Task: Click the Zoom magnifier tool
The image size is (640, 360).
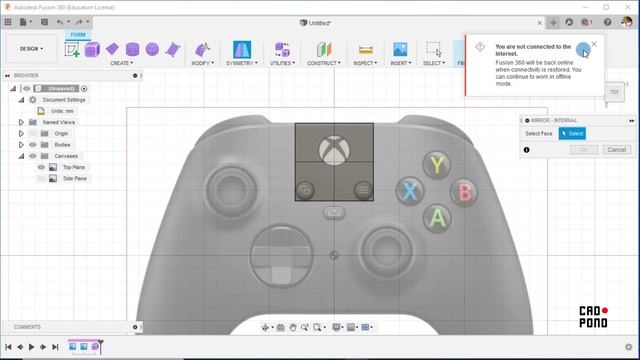Action: (x=304, y=327)
